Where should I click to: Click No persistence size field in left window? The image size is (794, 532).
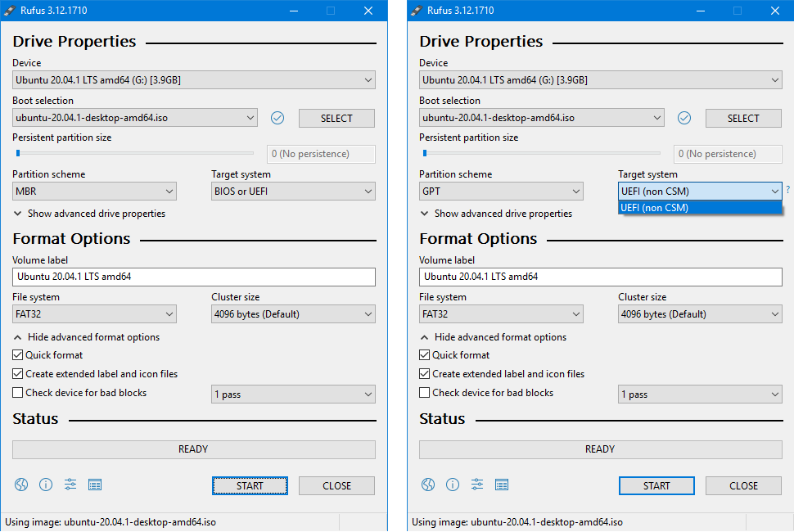click(321, 154)
